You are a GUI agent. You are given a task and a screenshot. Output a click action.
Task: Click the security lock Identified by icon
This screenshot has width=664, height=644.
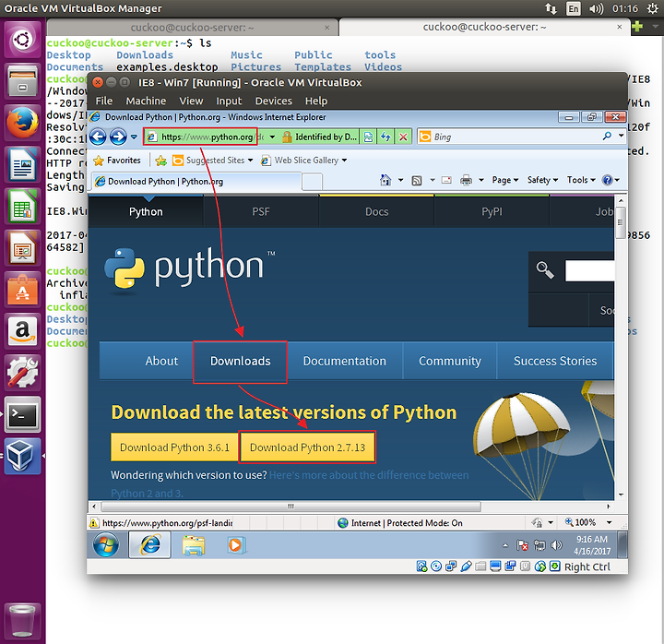[x=287, y=137]
